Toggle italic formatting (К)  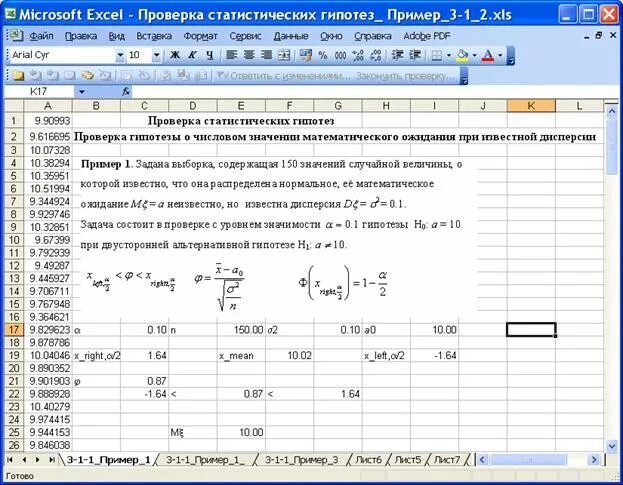[192, 55]
